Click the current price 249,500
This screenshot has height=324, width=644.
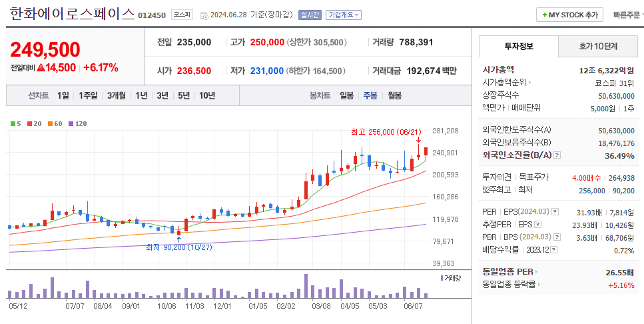[x=45, y=49]
